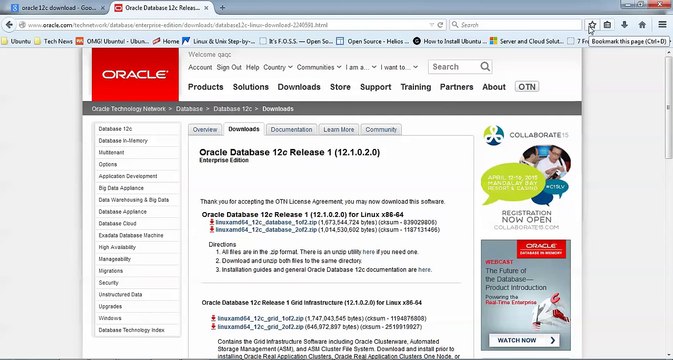Open the OMG! Ubuntu bookmark
The height and width of the screenshot is (360, 673).
(x=112, y=41)
